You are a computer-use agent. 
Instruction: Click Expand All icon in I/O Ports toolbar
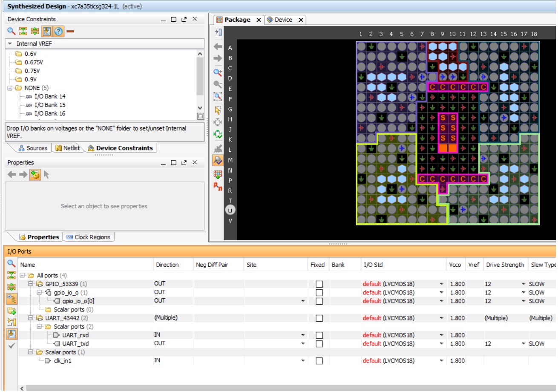click(x=12, y=287)
